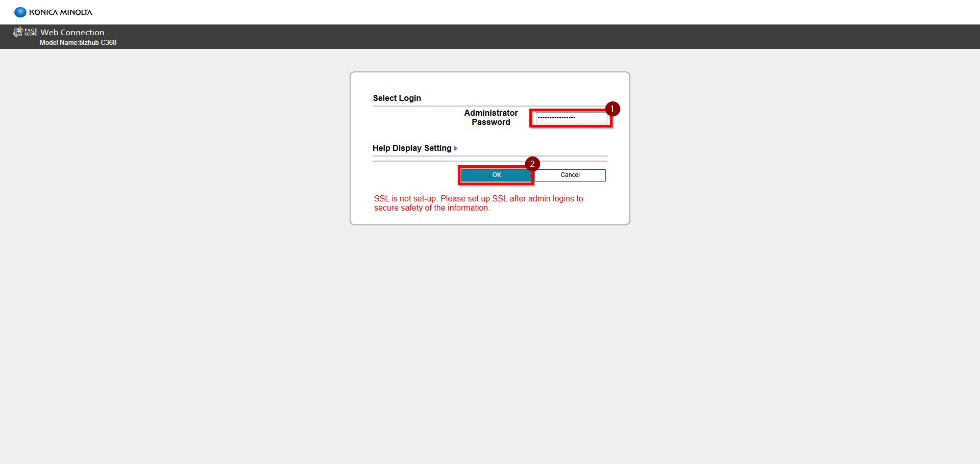Cancel the administrator login
The width and height of the screenshot is (980, 464).
pyautogui.click(x=570, y=175)
